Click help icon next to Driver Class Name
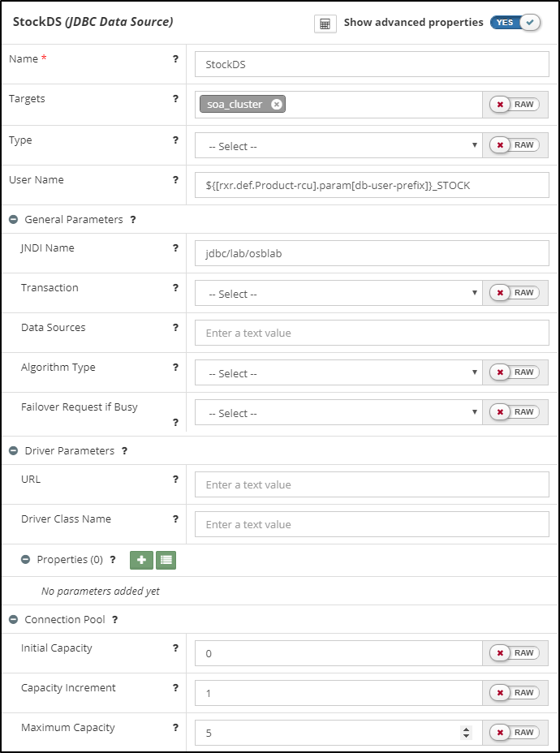 point(175,519)
